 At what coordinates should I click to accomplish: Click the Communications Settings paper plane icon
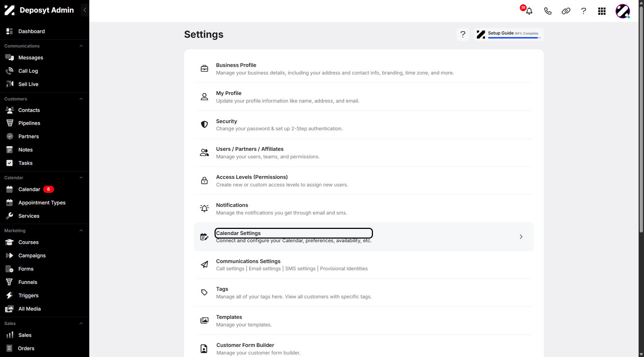(x=204, y=265)
